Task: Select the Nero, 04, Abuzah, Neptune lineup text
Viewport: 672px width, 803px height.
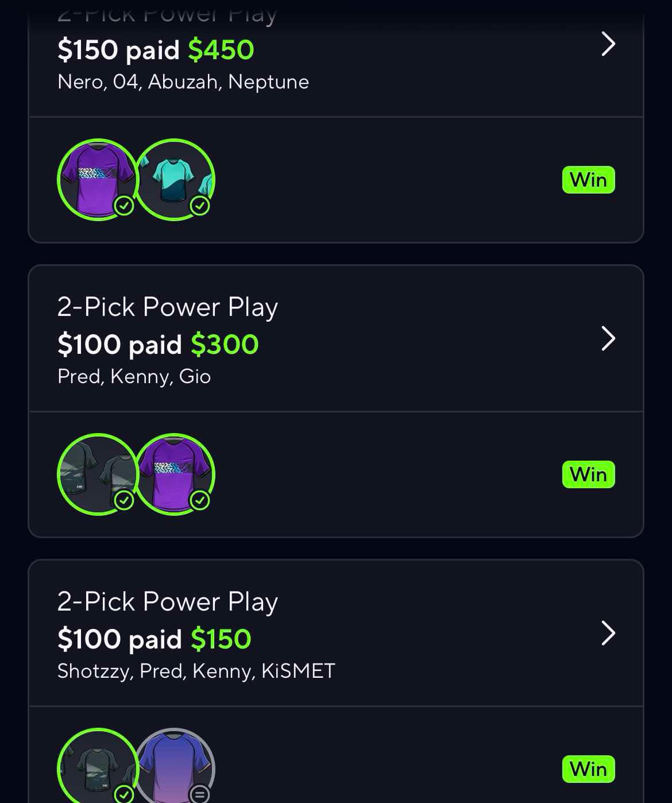Action: [183, 82]
